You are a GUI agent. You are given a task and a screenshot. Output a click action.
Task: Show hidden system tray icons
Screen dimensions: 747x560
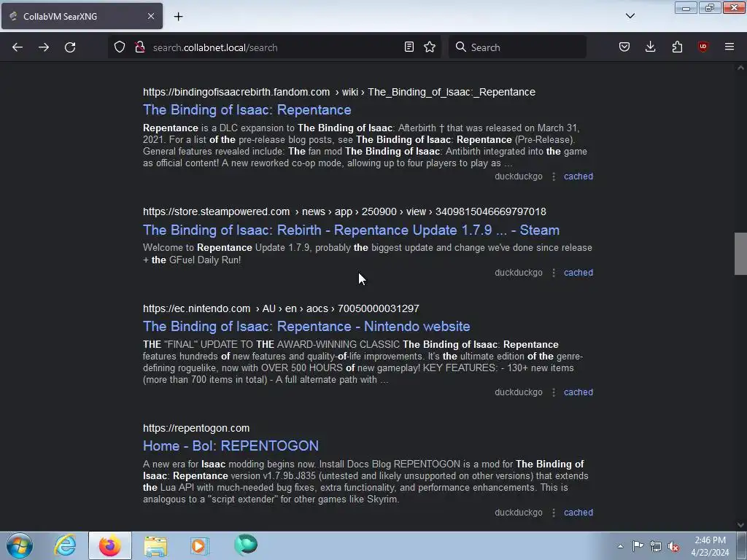(x=620, y=546)
